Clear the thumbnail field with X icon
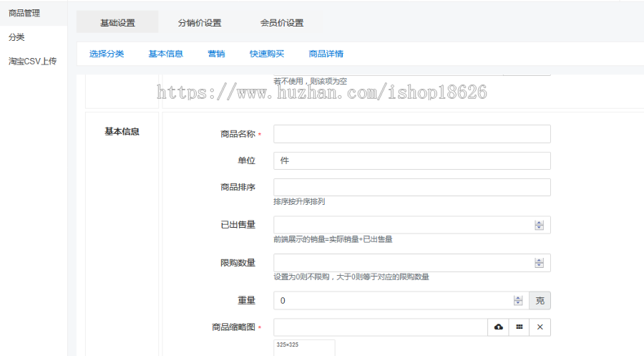Screen dimensions: 644x356 (540, 327)
